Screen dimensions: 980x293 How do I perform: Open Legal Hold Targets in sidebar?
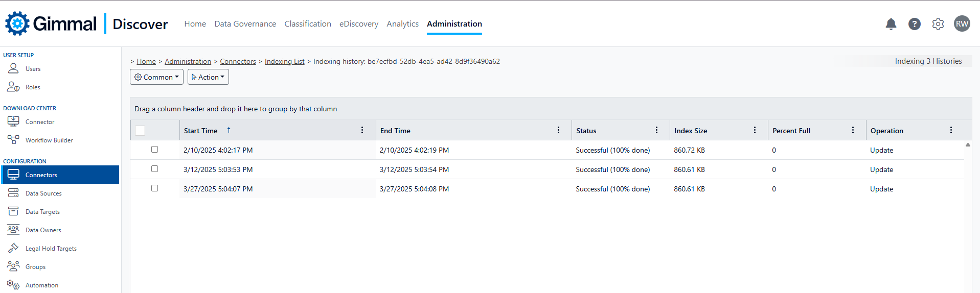pos(51,249)
